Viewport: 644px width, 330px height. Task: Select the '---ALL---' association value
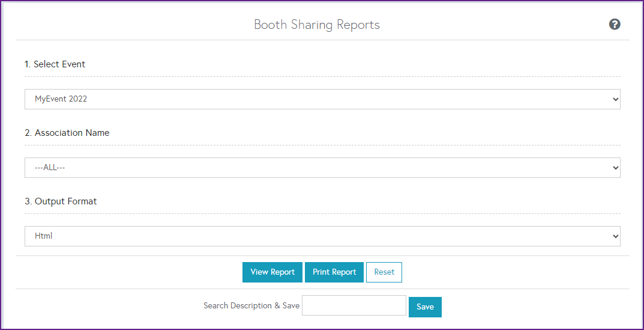50,168
